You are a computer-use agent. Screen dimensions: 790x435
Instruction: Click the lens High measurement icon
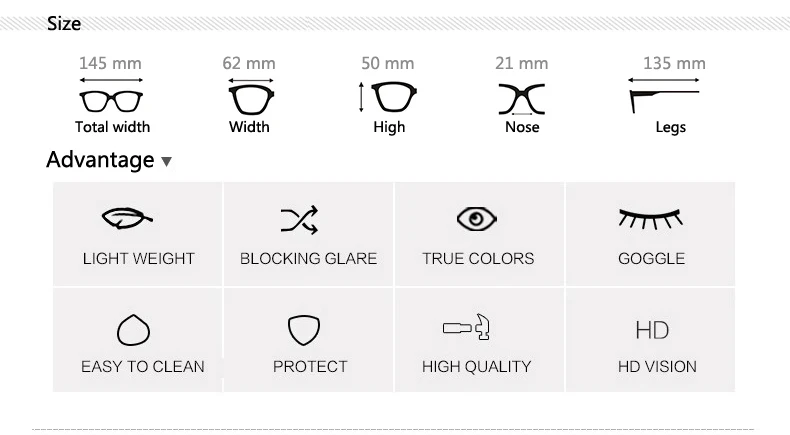click(390, 98)
